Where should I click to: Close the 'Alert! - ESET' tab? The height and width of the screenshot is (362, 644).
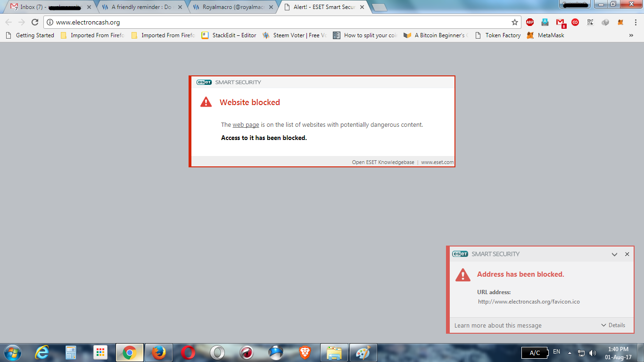(x=363, y=7)
